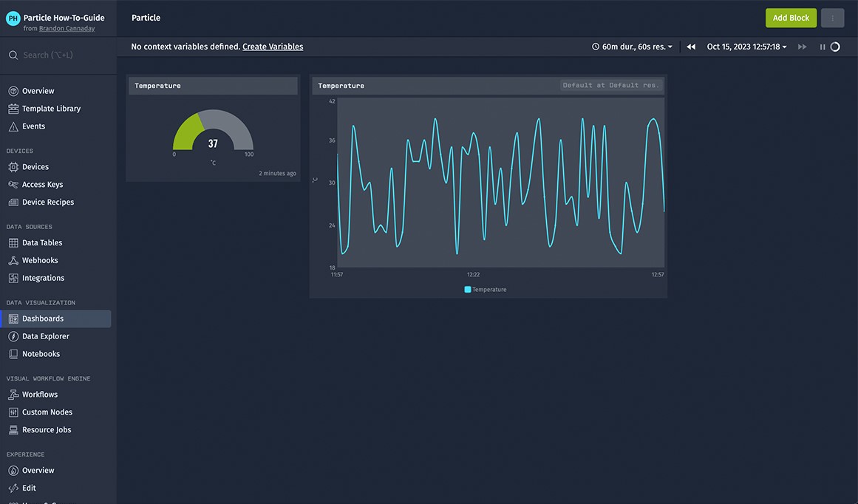Open the 60m duration and resolution dropdown
858x504 pixels.
click(633, 47)
